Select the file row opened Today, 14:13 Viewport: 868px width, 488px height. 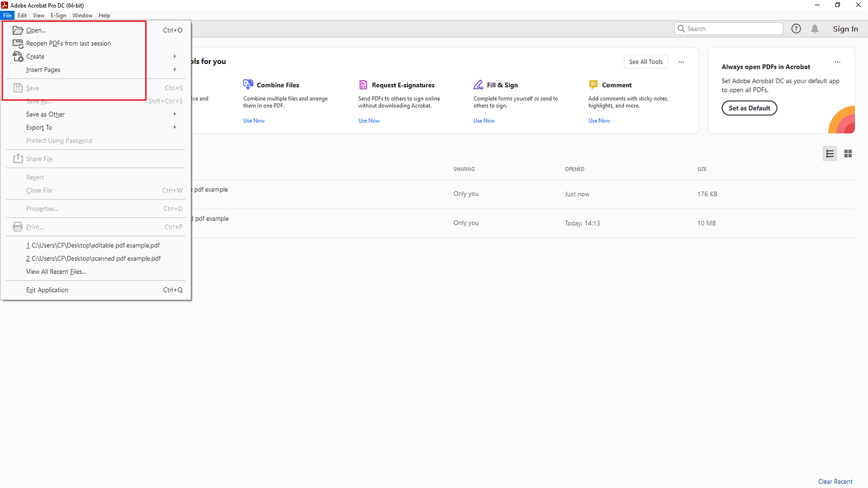click(x=523, y=223)
